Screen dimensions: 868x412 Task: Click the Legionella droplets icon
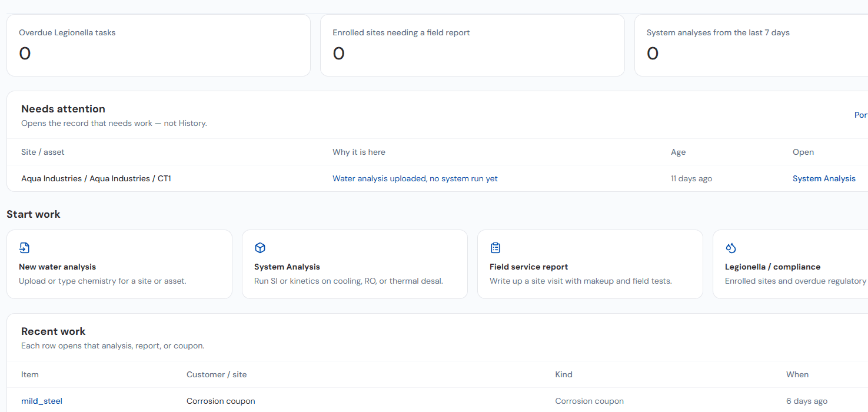click(x=731, y=248)
